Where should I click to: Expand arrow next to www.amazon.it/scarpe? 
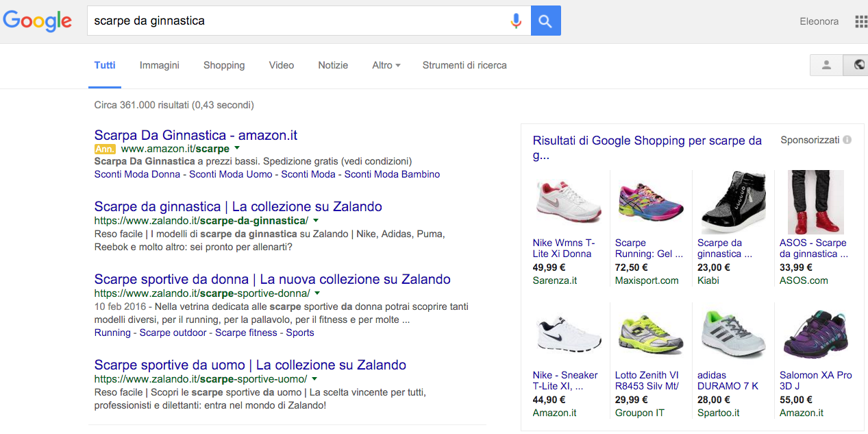[x=237, y=148]
